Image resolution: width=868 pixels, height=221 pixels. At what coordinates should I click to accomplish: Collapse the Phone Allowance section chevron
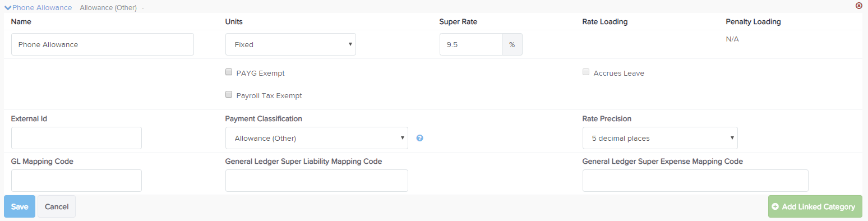click(8, 8)
